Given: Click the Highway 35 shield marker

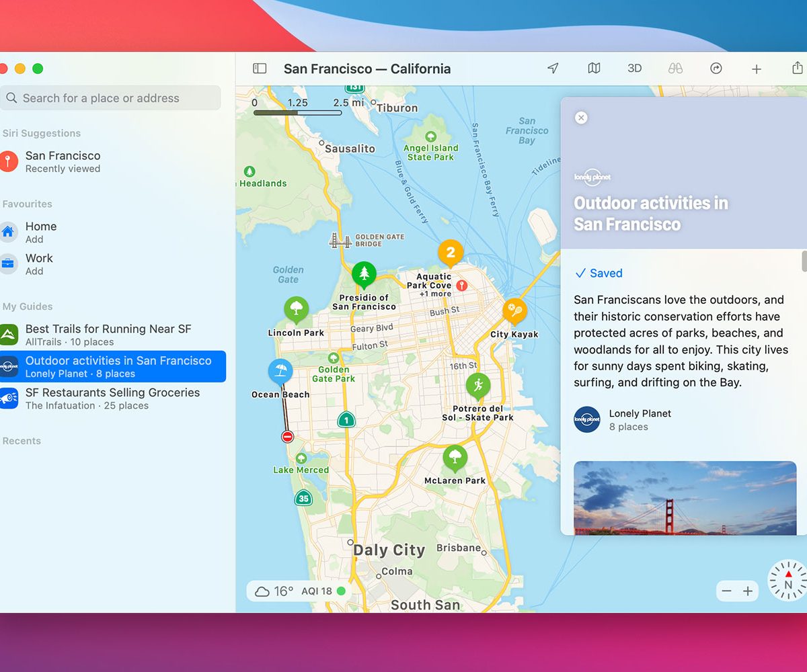Looking at the screenshot, I should click(304, 498).
